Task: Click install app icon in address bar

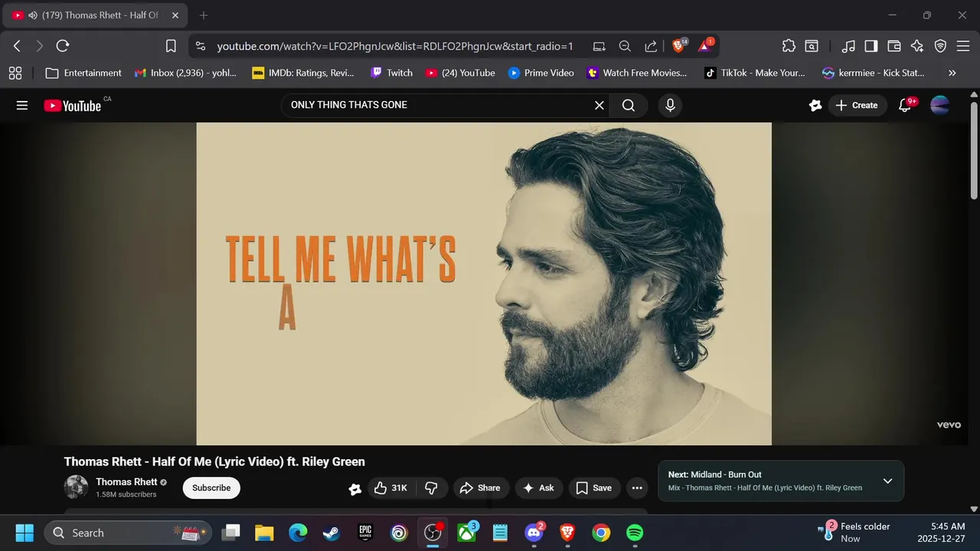Action: click(599, 46)
